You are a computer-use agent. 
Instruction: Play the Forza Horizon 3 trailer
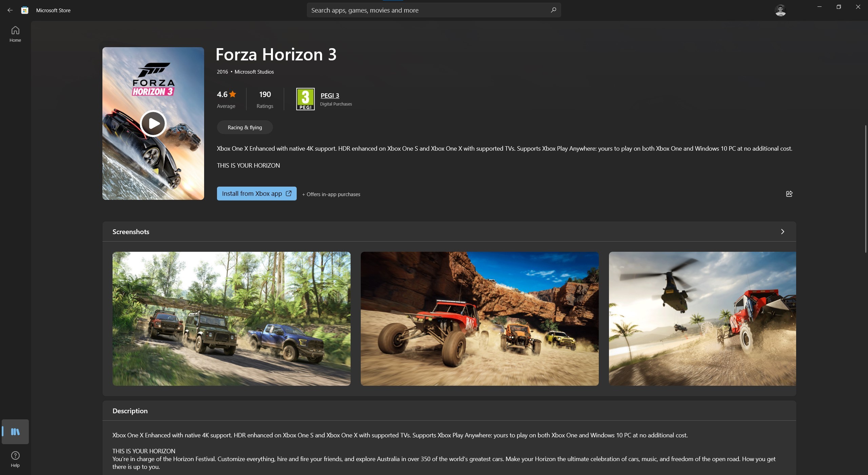(153, 123)
